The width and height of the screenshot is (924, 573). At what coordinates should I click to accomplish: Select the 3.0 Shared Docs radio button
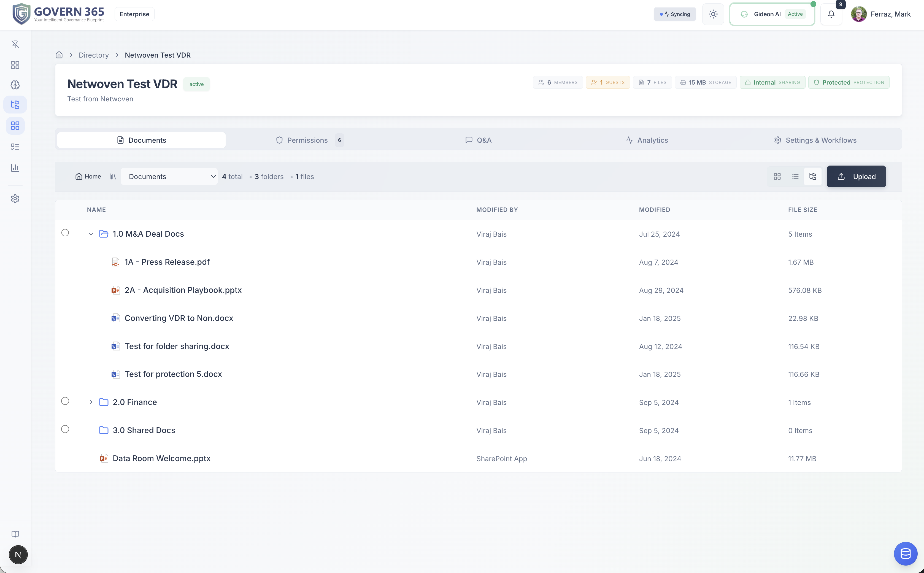[x=65, y=429]
